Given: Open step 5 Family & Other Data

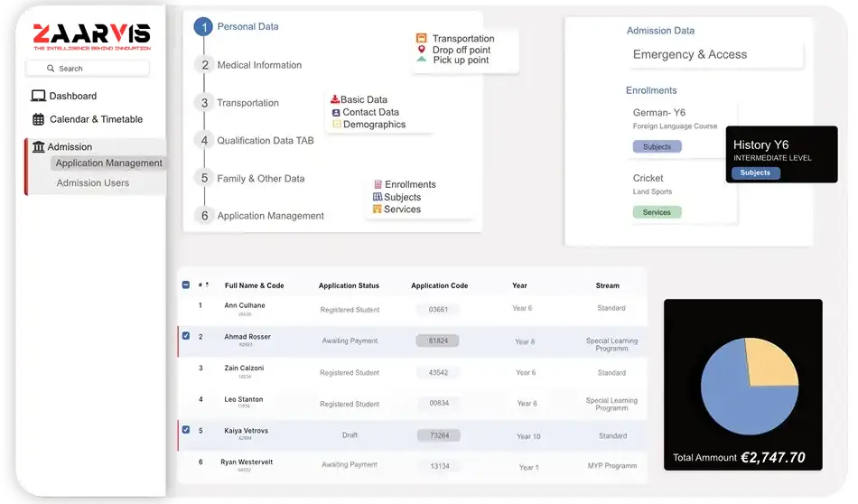Looking at the screenshot, I should 260,179.
